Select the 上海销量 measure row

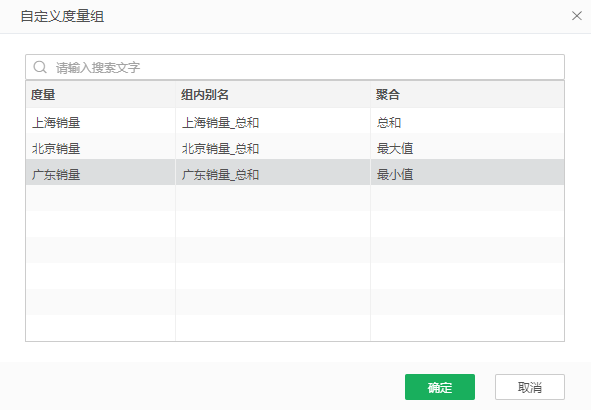(x=295, y=122)
